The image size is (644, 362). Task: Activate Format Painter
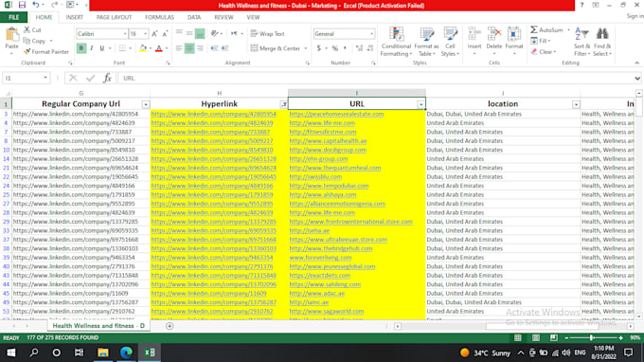point(46,52)
